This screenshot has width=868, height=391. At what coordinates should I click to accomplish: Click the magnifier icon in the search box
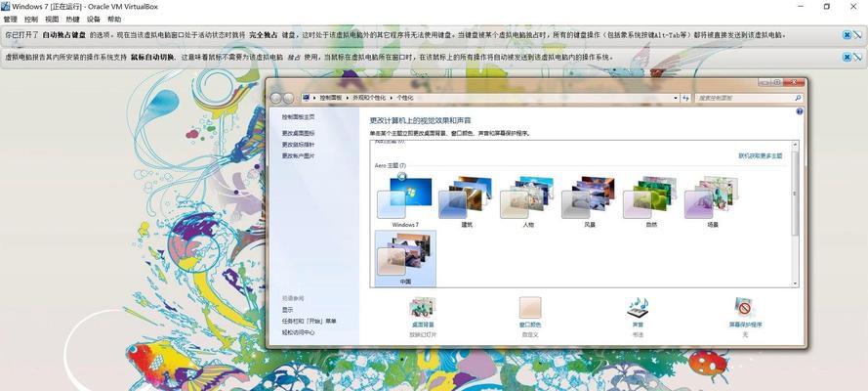point(798,98)
